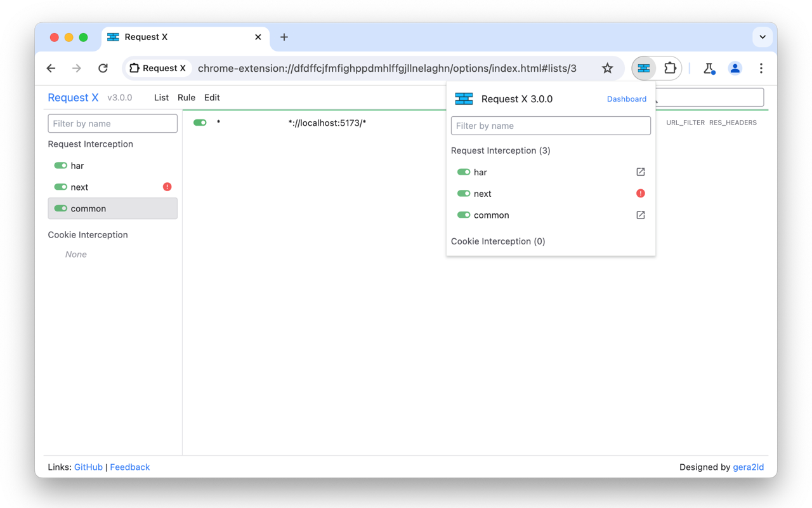
Task: Open the Edit menu
Action: pyautogui.click(x=212, y=98)
